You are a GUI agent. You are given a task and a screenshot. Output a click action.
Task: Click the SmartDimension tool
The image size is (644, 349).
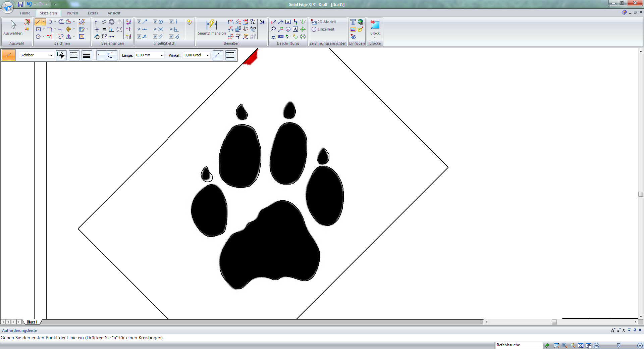coord(212,27)
